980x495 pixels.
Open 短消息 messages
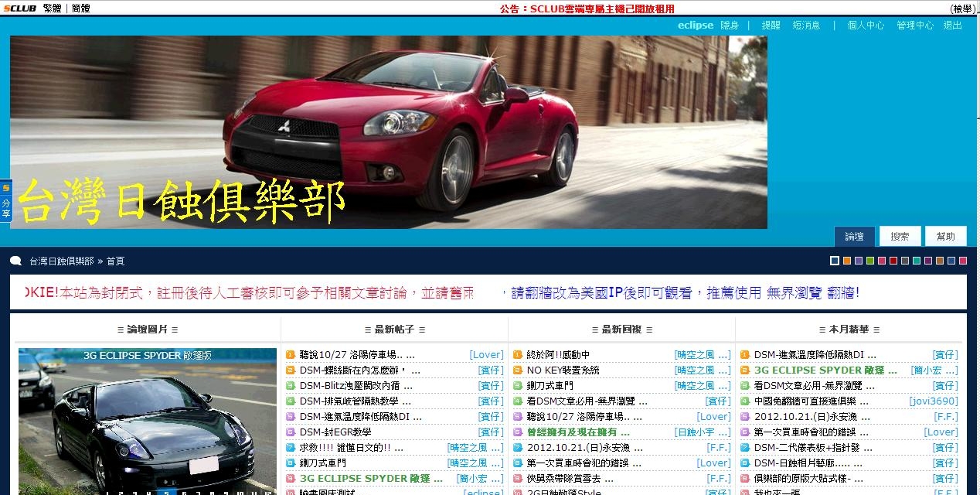click(806, 25)
